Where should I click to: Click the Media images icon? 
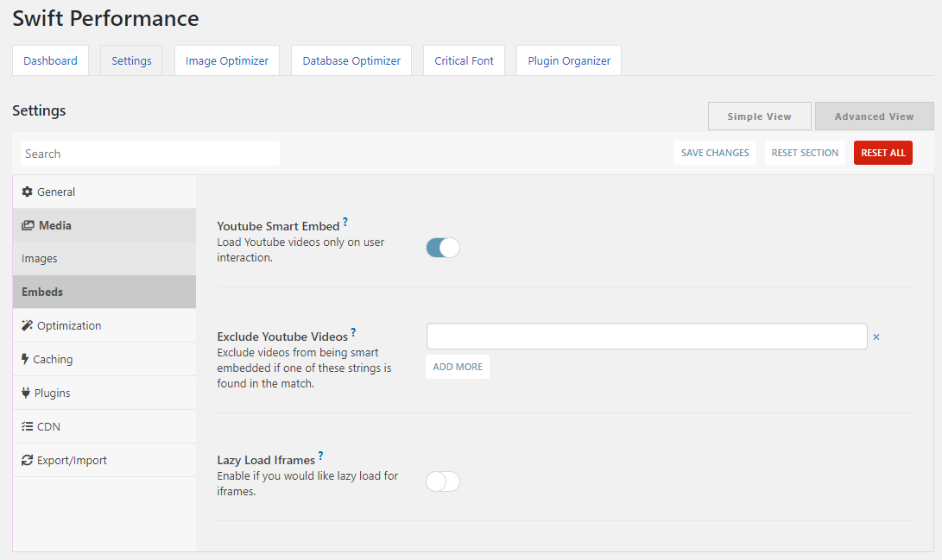point(28,226)
